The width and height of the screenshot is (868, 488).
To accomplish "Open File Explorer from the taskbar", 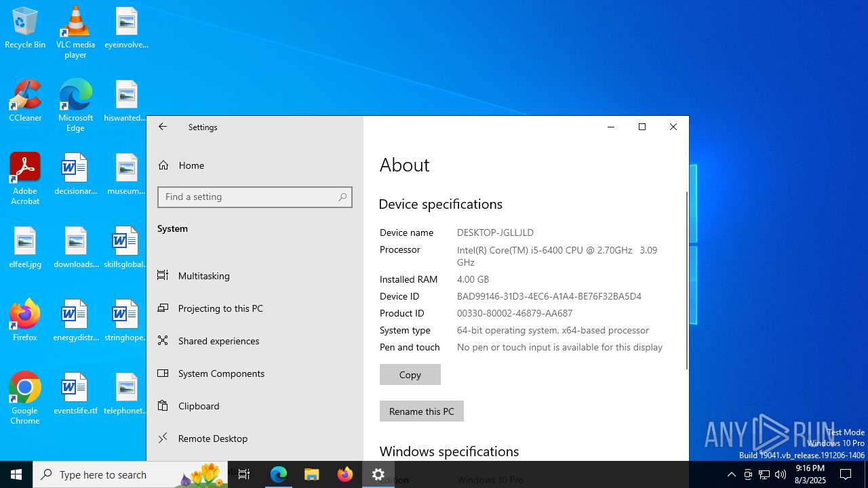I will pyautogui.click(x=312, y=474).
